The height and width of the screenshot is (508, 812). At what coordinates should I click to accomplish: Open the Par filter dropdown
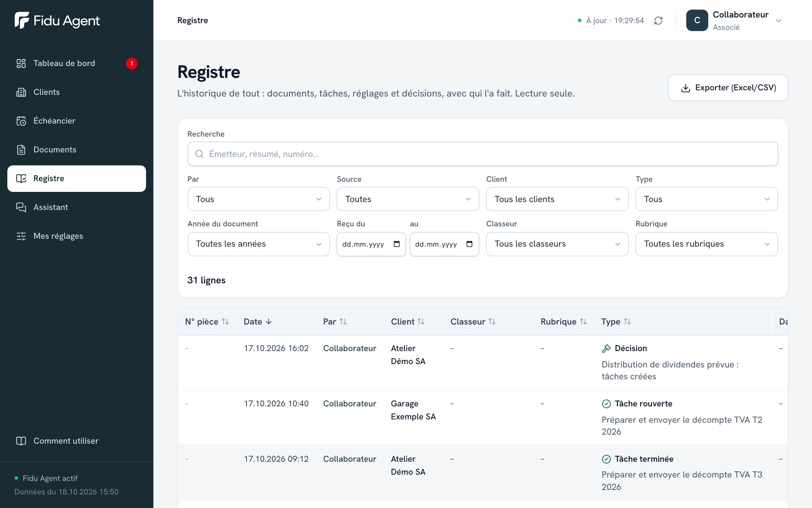click(x=259, y=199)
